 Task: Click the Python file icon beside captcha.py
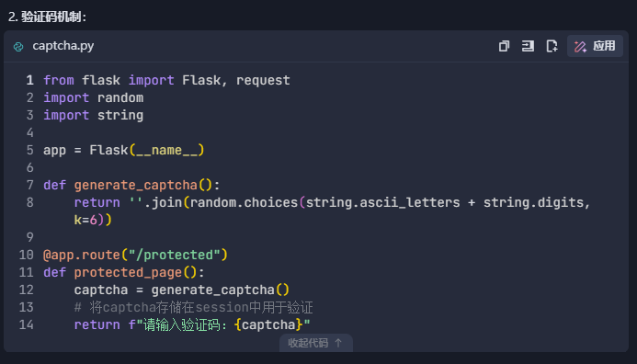click(x=18, y=47)
